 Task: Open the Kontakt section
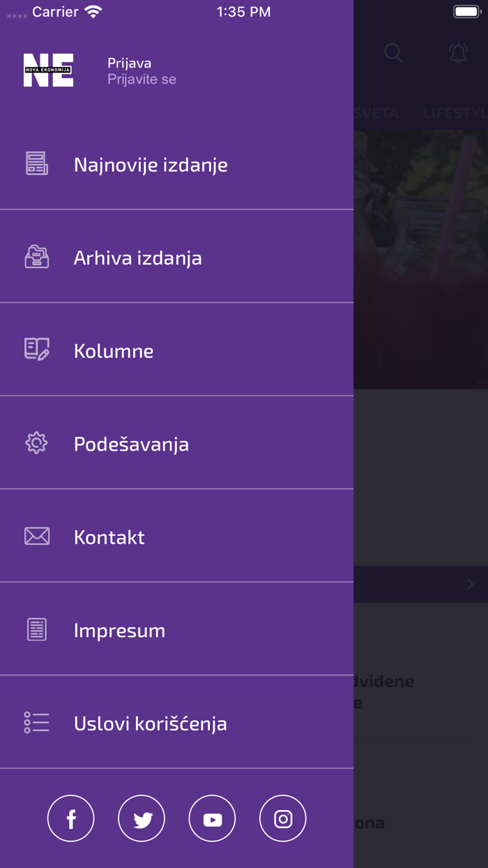109,537
